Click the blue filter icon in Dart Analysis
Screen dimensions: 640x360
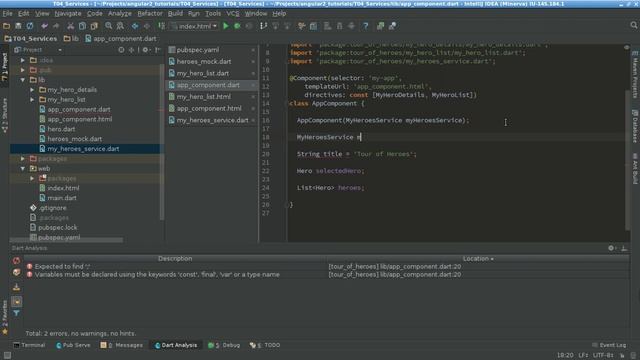click(16, 313)
